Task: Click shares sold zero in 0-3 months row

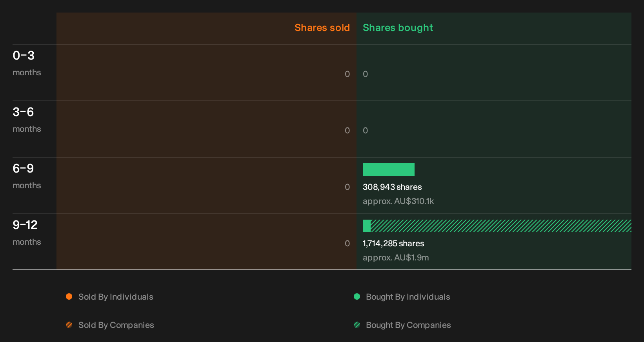Action: click(x=347, y=74)
